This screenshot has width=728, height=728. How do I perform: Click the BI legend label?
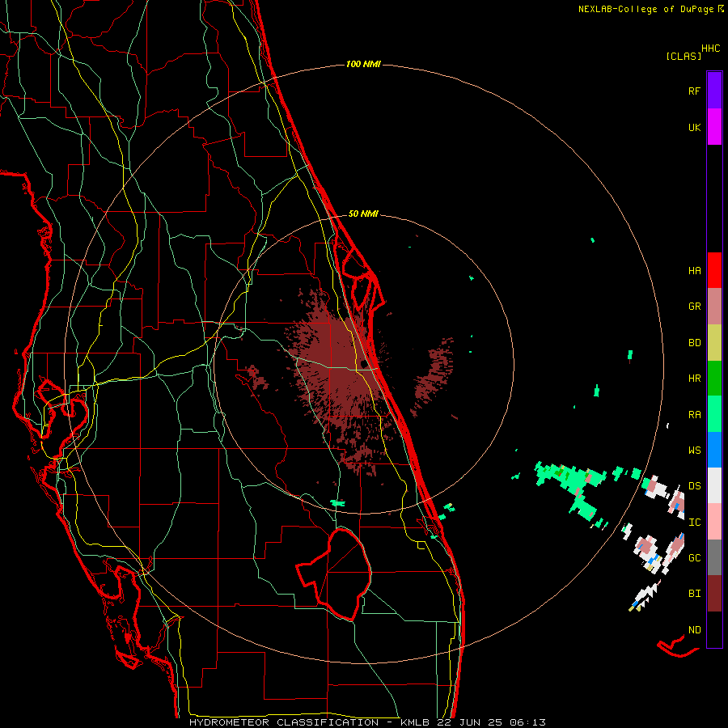coord(694,594)
